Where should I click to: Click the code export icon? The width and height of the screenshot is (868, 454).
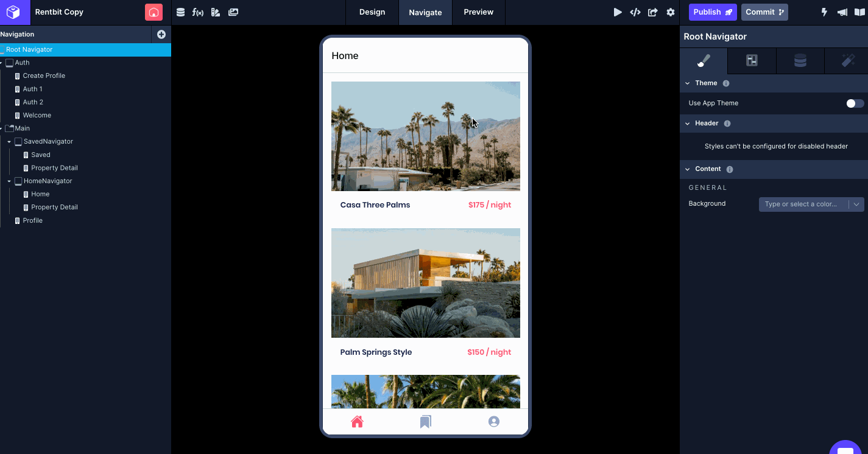tap(635, 12)
